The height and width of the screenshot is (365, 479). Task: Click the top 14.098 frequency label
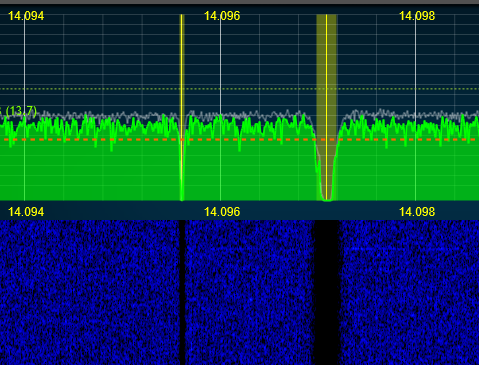(x=417, y=16)
